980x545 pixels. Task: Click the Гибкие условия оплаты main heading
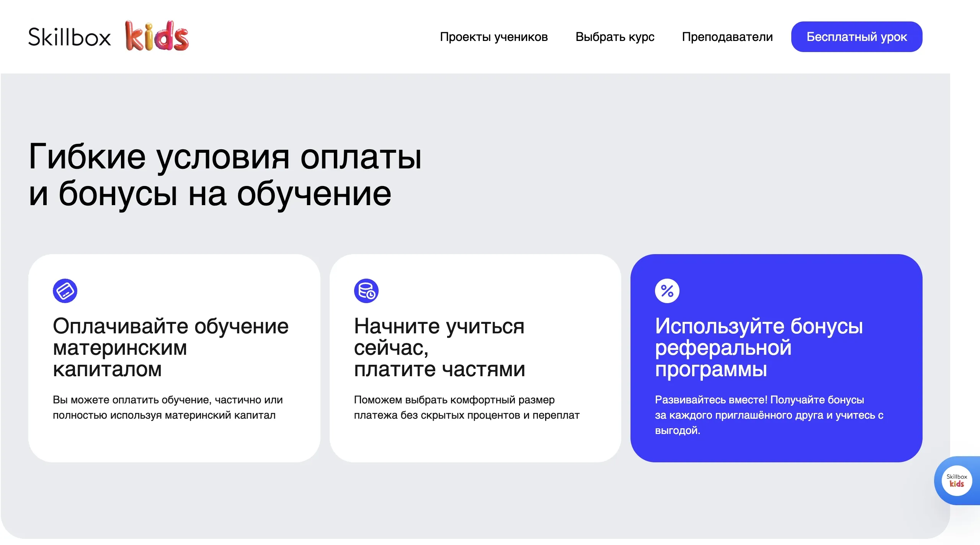coord(225,175)
